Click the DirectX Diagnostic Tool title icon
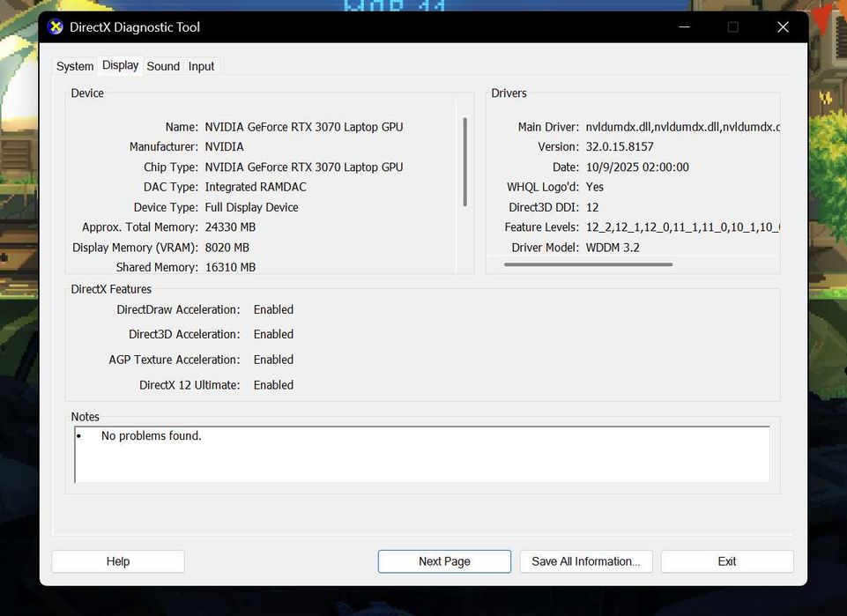Image resolution: width=847 pixels, height=616 pixels. point(56,27)
